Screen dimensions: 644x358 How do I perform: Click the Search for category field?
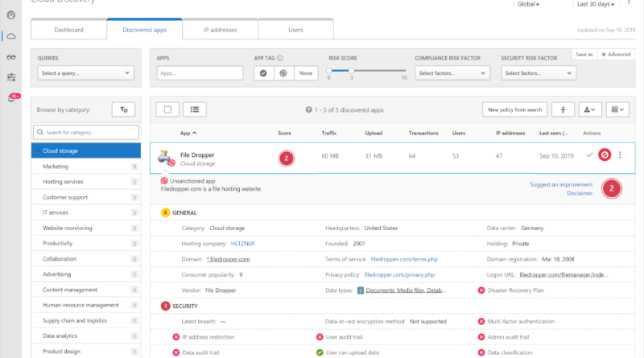(86, 132)
